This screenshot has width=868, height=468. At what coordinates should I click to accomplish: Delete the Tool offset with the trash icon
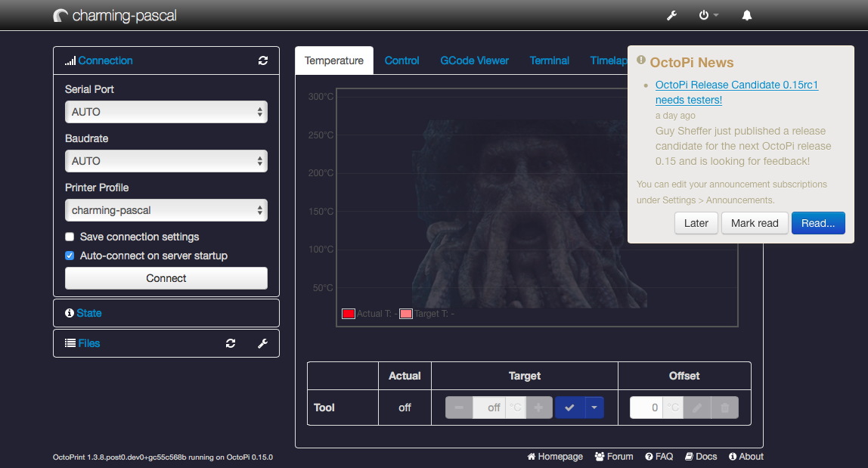click(x=724, y=408)
